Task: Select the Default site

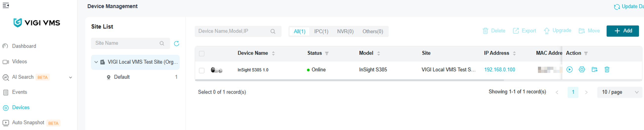Action: (122, 77)
